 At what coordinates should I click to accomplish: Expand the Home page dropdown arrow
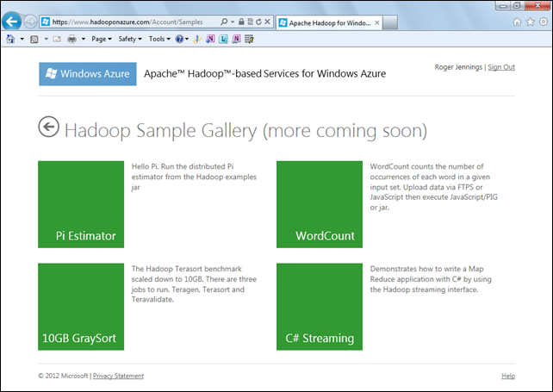[22, 39]
